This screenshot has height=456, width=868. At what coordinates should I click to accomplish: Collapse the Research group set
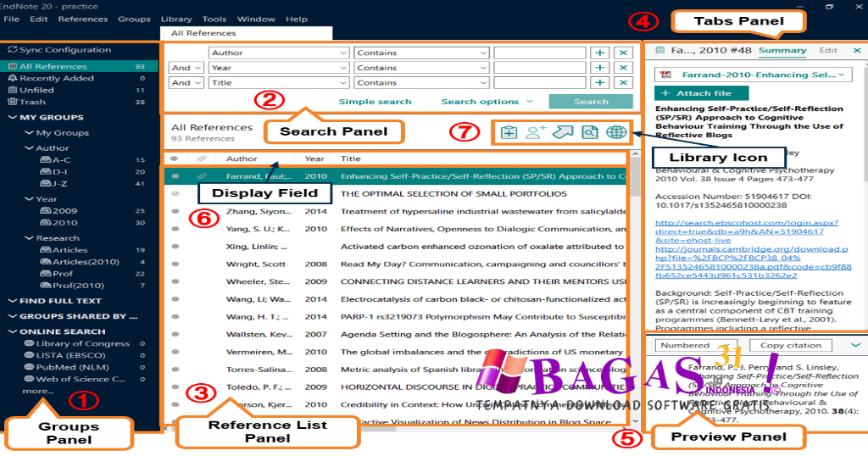pos(29,238)
